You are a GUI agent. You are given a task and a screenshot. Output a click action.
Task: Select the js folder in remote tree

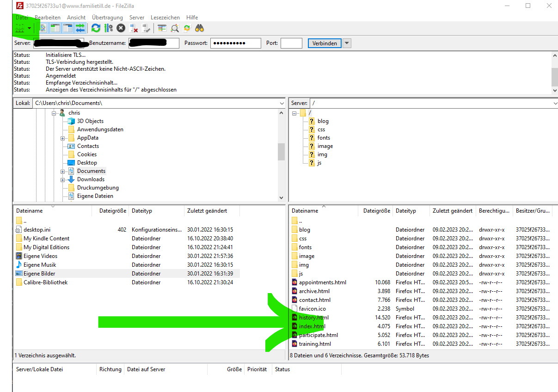pyautogui.click(x=319, y=163)
